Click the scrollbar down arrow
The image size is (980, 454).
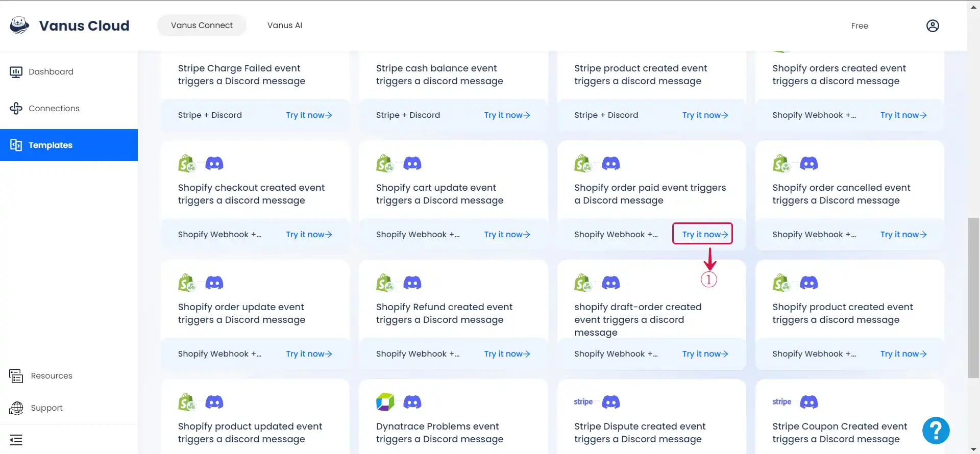974,449
